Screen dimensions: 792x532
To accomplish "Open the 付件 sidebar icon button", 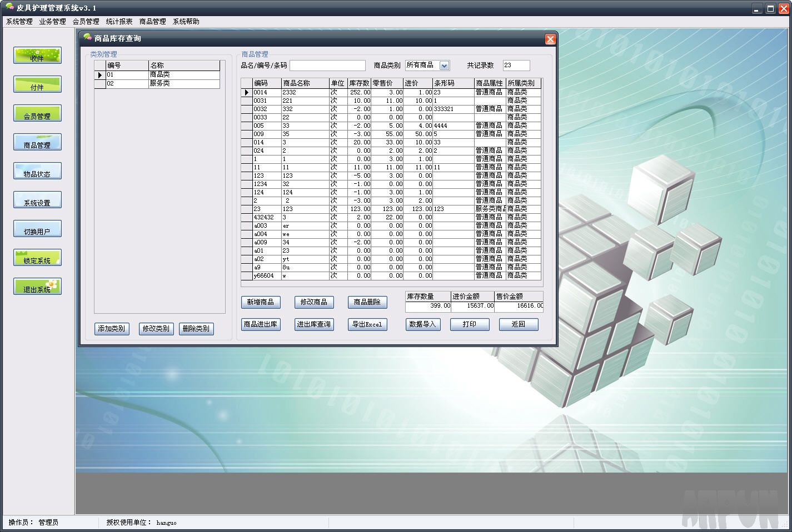I will tap(37, 84).
